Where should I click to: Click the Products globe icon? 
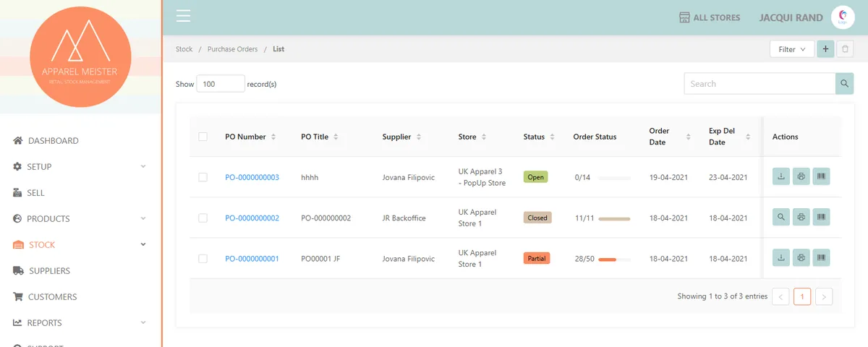point(17,218)
